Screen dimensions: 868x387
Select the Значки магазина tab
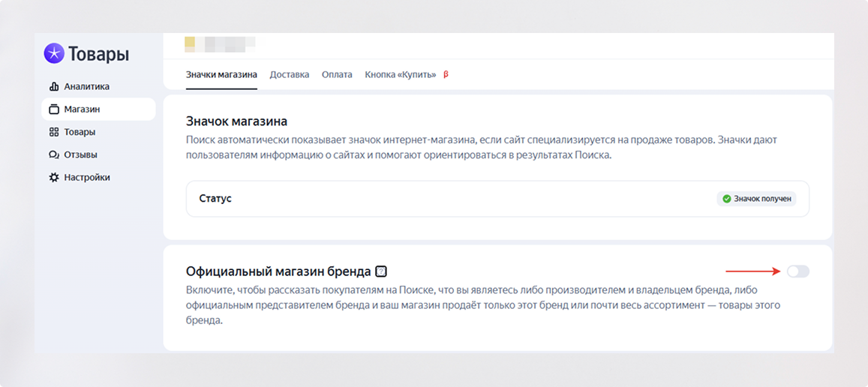(x=221, y=75)
